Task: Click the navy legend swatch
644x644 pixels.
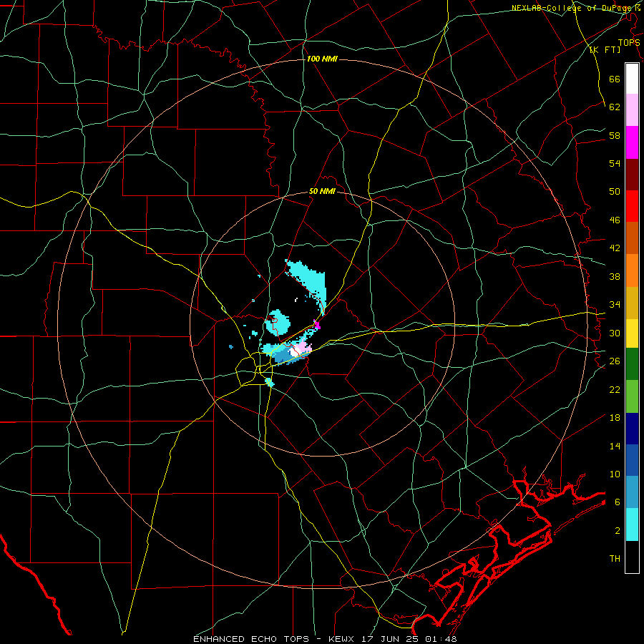Action: [x=632, y=429]
